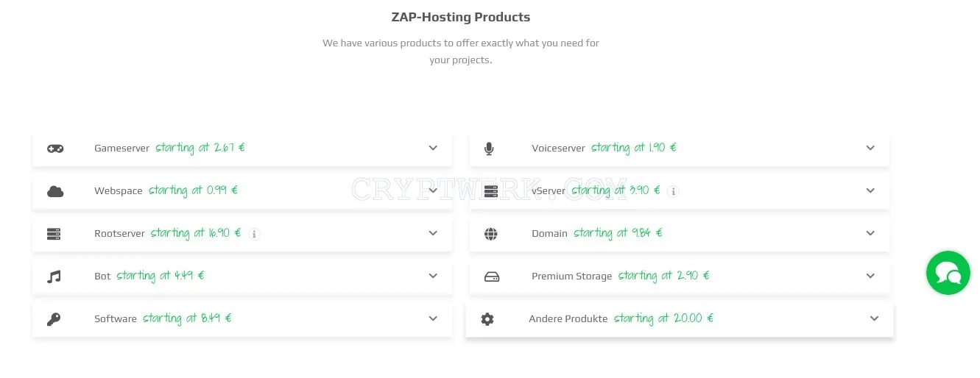Click the Webspace cloud icon
The width and height of the screenshot is (980, 378).
[55, 191]
